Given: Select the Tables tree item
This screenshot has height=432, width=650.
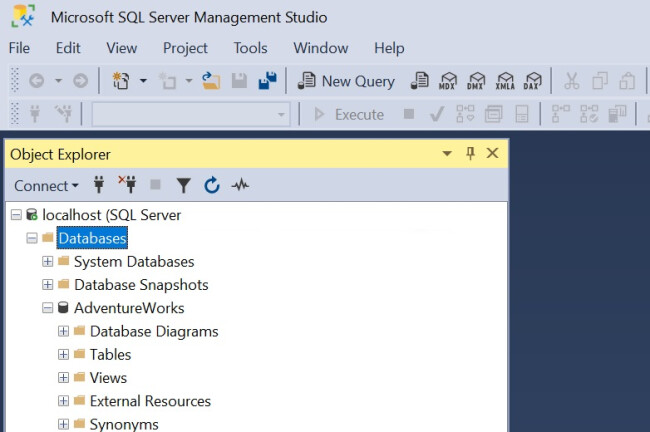Looking at the screenshot, I should click(110, 354).
